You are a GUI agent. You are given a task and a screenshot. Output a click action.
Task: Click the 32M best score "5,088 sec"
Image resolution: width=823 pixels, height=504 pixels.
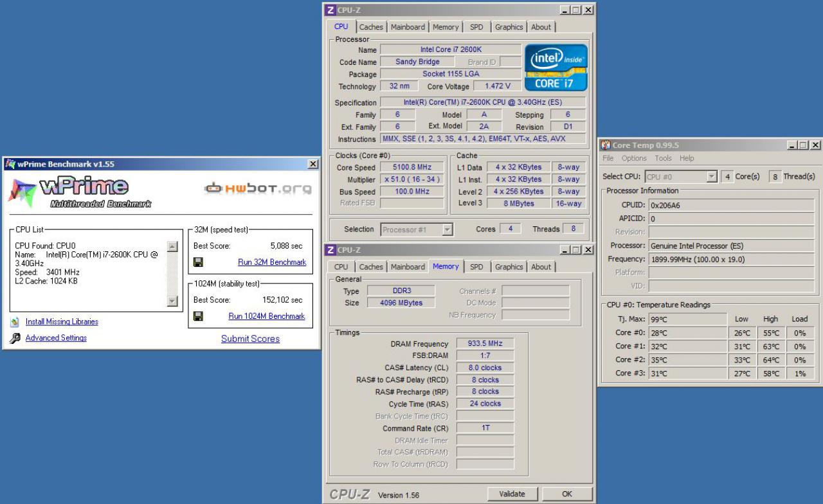(x=286, y=246)
